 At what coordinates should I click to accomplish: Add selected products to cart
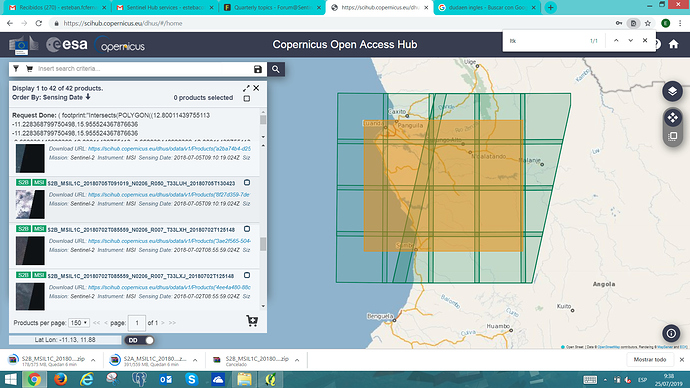pos(252,321)
